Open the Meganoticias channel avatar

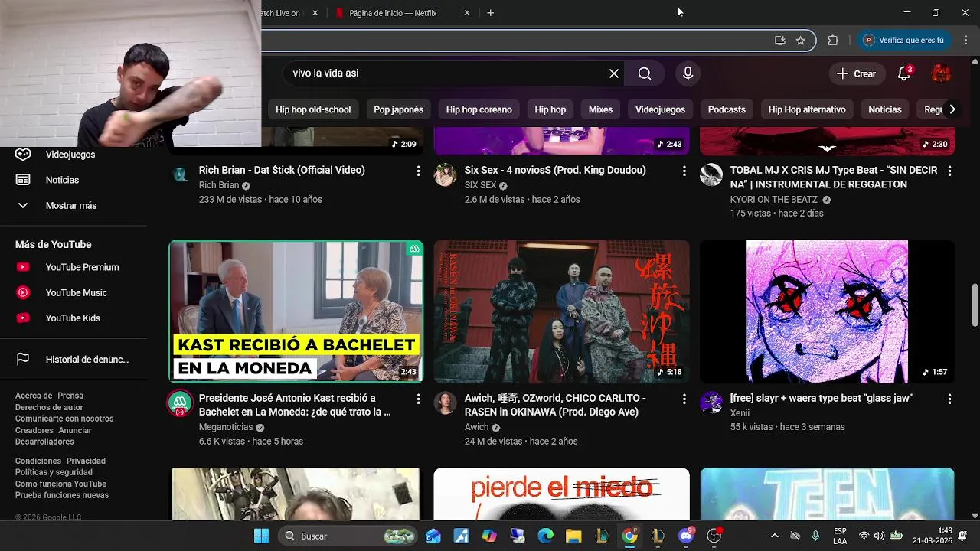180,403
